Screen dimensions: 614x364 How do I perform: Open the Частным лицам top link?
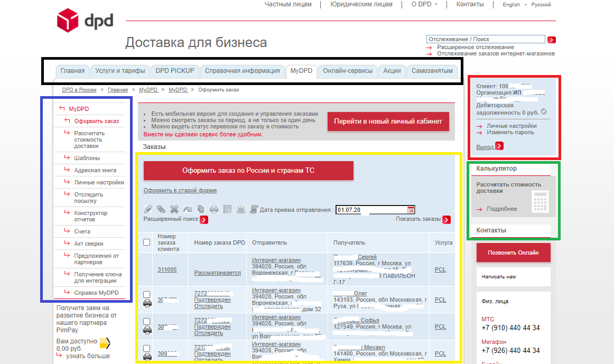(x=288, y=4)
